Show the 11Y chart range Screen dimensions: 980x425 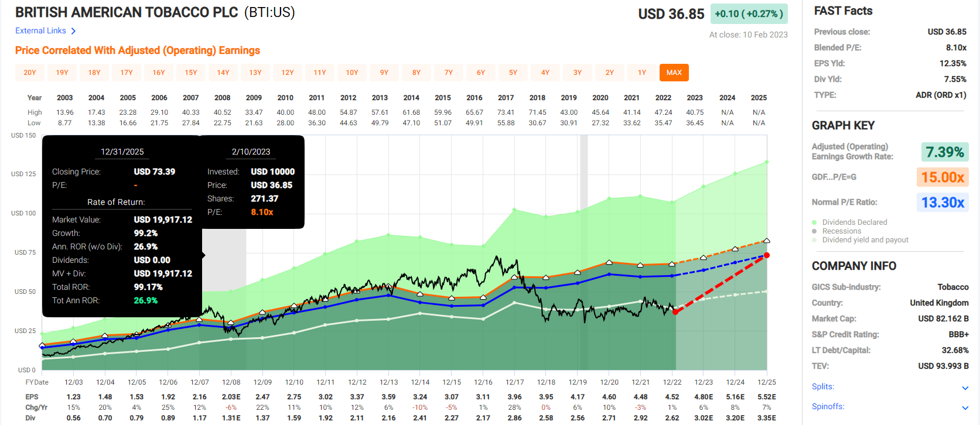(x=320, y=73)
